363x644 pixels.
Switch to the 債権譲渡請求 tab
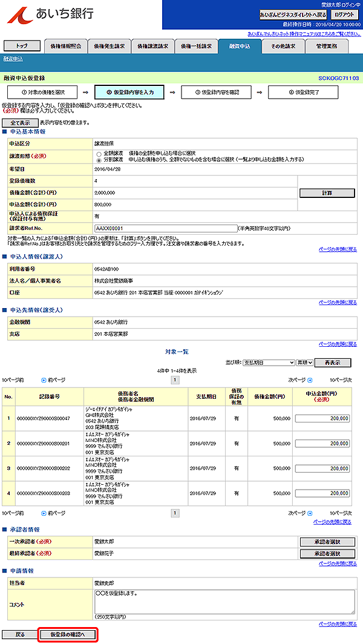(x=152, y=47)
